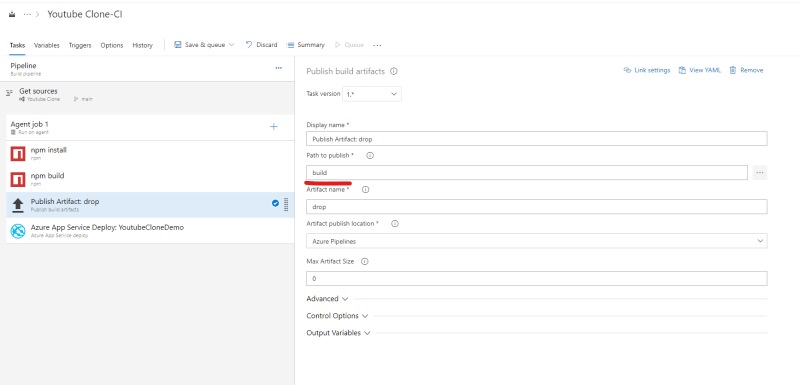Click the main branch label
Viewport: 800px width, 385px height.
86,99
